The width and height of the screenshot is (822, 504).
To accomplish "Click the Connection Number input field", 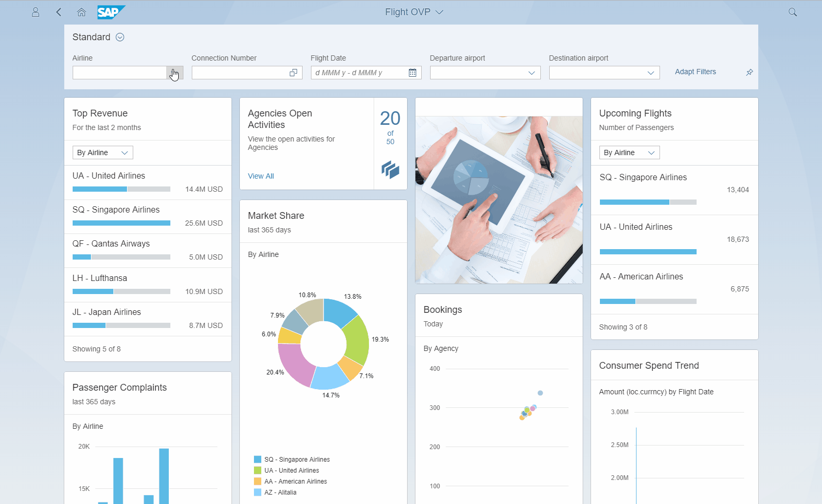I will coord(239,73).
